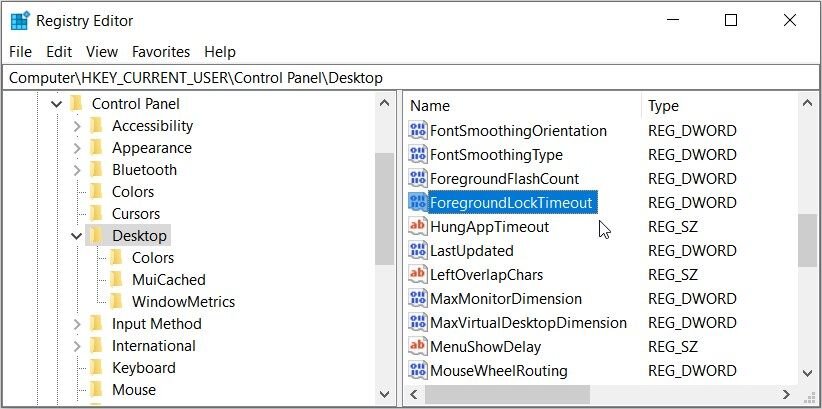Click the registry path address bar

click(x=410, y=78)
